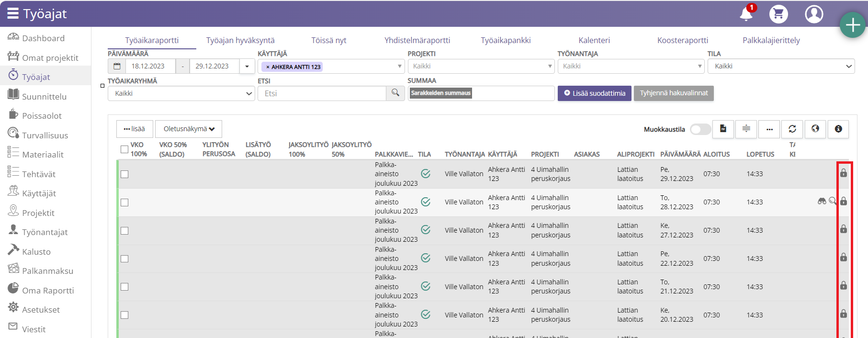Open the Tila filter dropdown
Screen dimensions: 868x338
(781, 66)
